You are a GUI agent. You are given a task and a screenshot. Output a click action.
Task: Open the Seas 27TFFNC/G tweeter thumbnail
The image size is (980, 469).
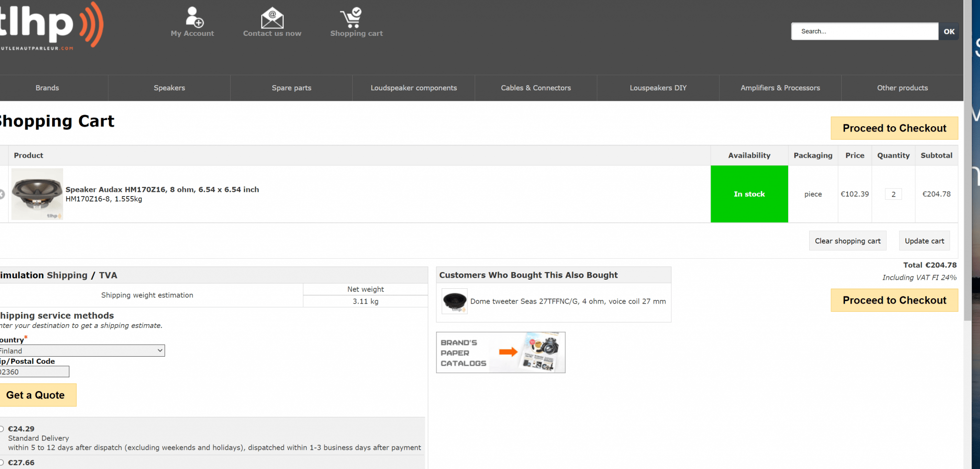pyautogui.click(x=455, y=301)
